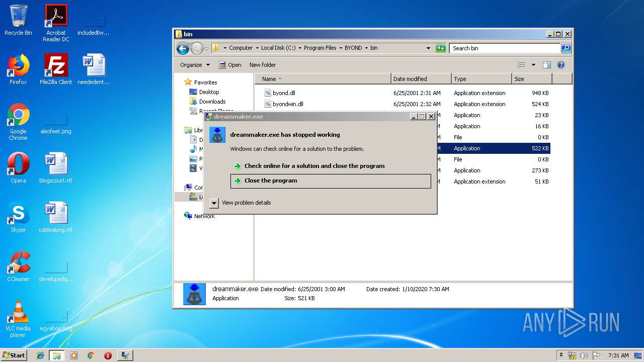Sort by the Type column header
Image resolution: width=644 pixels, height=362 pixels.
coord(481,79)
